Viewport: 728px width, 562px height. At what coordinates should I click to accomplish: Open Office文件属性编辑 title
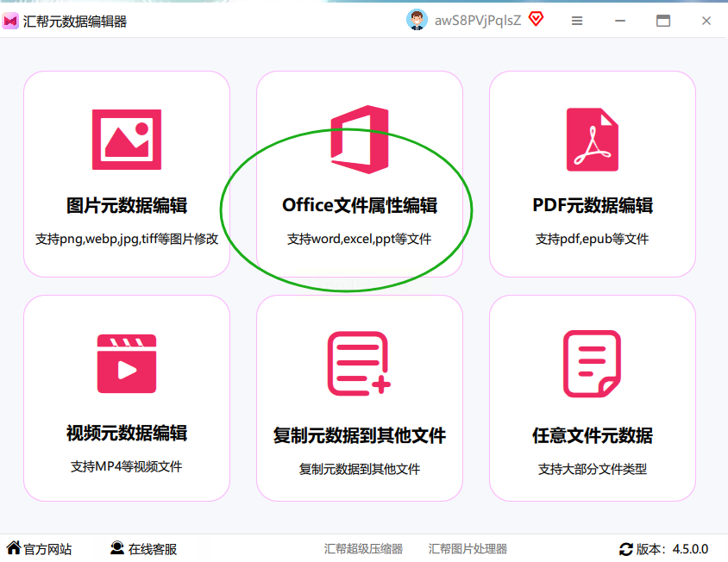(360, 205)
